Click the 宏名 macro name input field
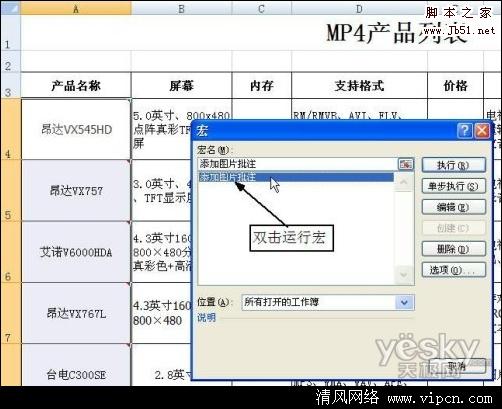502x409 pixels. [298, 164]
